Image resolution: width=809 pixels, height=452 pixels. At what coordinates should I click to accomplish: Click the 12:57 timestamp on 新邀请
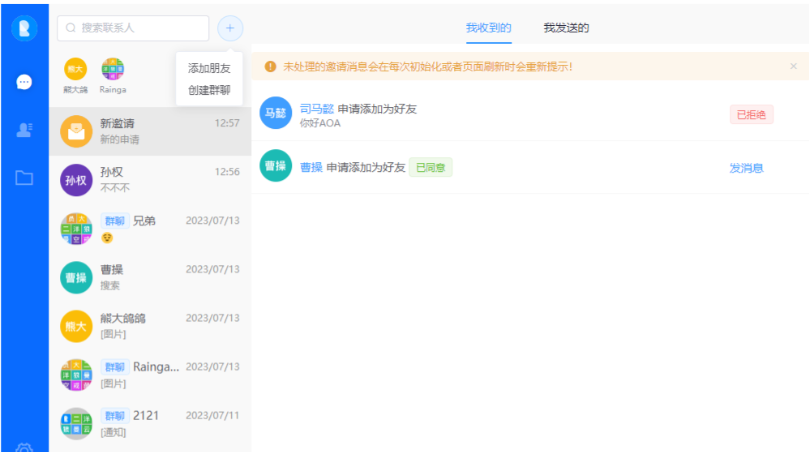coord(227,123)
